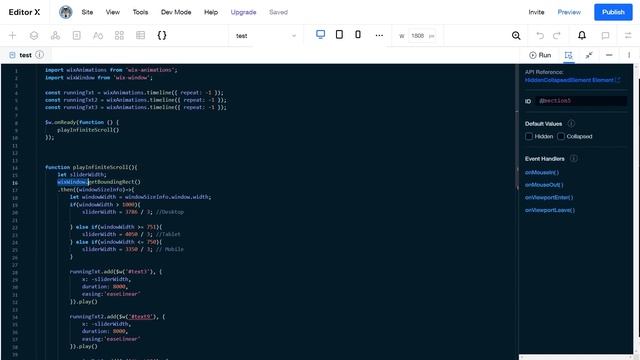640x360 pixels.
Task: Click the element ID input field
Action: click(581, 101)
